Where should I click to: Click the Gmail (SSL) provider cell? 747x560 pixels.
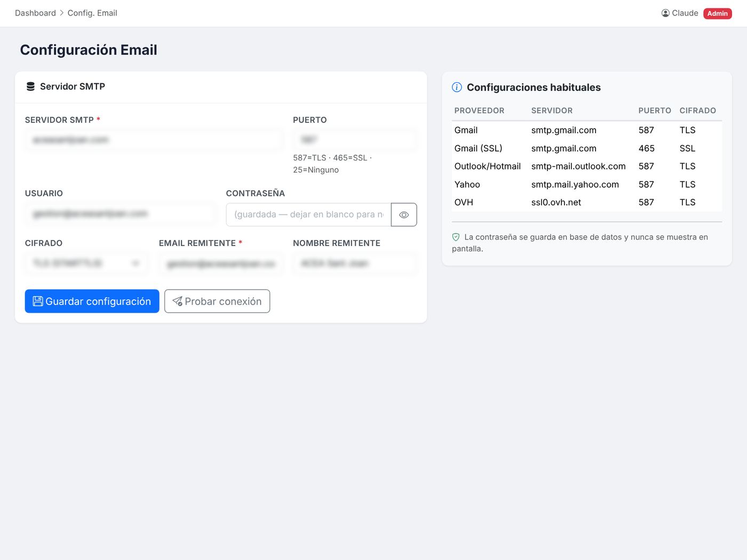pos(479,148)
